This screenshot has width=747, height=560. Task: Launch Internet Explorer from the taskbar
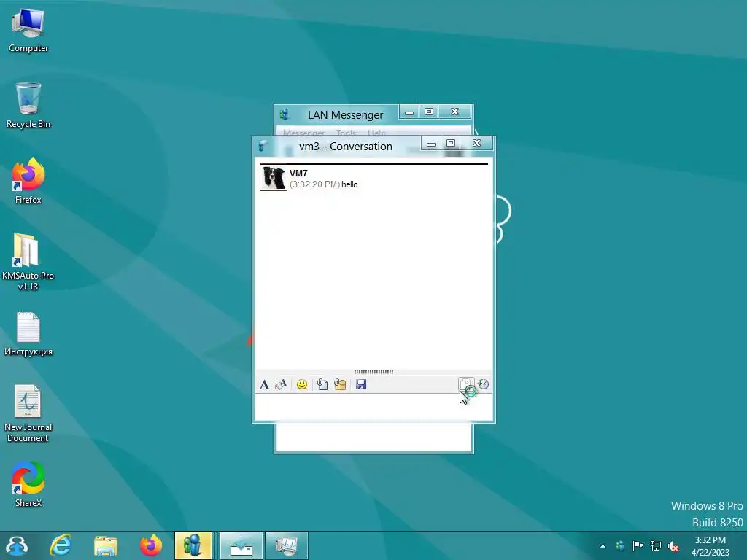(x=61, y=545)
